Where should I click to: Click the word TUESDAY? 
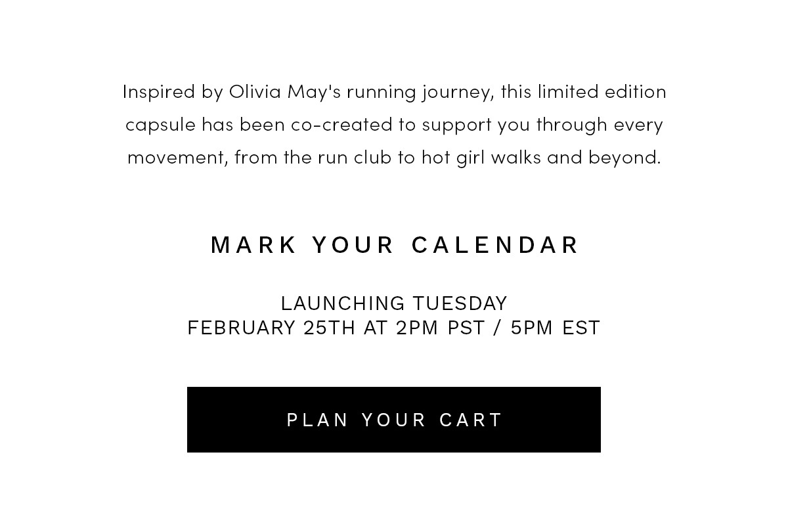pyautogui.click(x=460, y=303)
